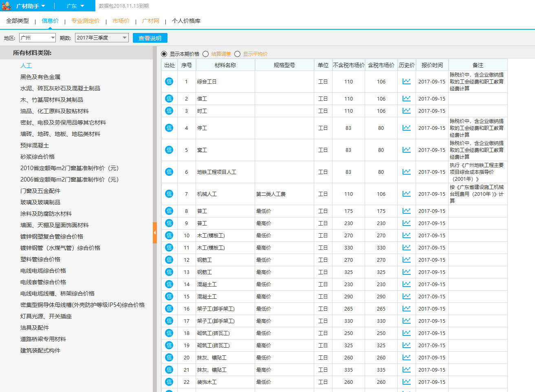Select the 建筑装配式构件 category
The height and width of the screenshot is (392, 535).
pyautogui.click(x=40, y=350)
